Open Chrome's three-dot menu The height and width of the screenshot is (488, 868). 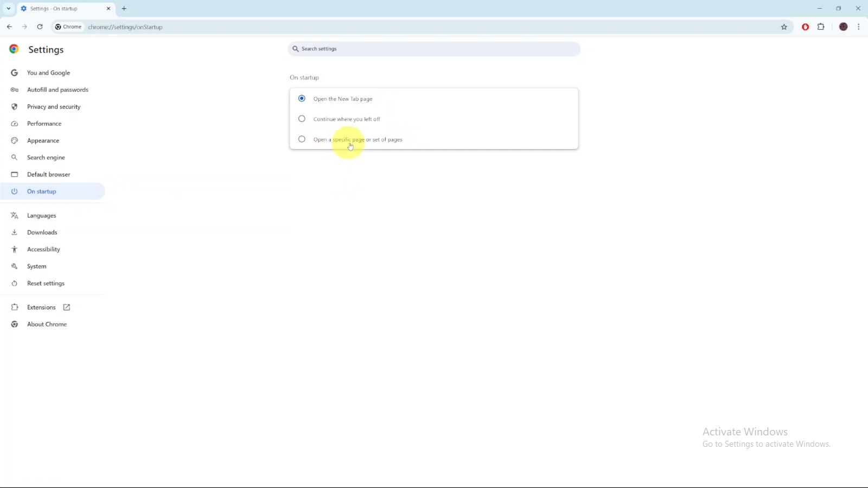click(x=858, y=27)
